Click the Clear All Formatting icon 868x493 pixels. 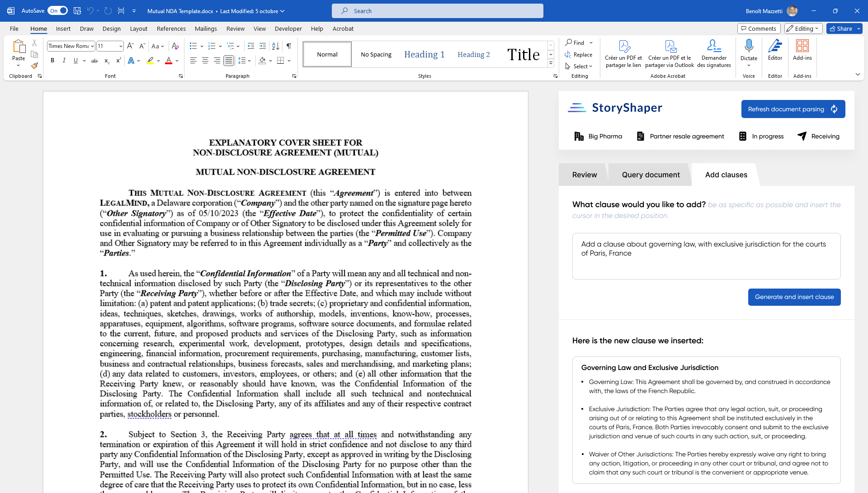pos(175,46)
